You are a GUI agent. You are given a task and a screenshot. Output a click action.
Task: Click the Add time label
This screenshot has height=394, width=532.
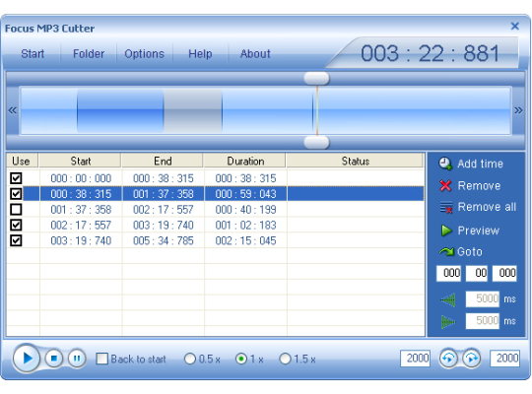480,164
